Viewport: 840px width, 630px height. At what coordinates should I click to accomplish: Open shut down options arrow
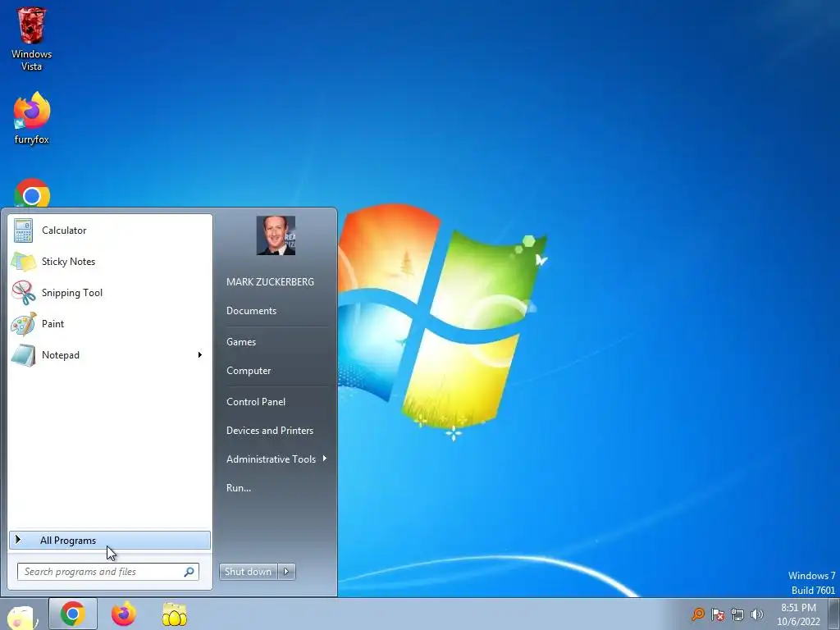coord(286,572)
